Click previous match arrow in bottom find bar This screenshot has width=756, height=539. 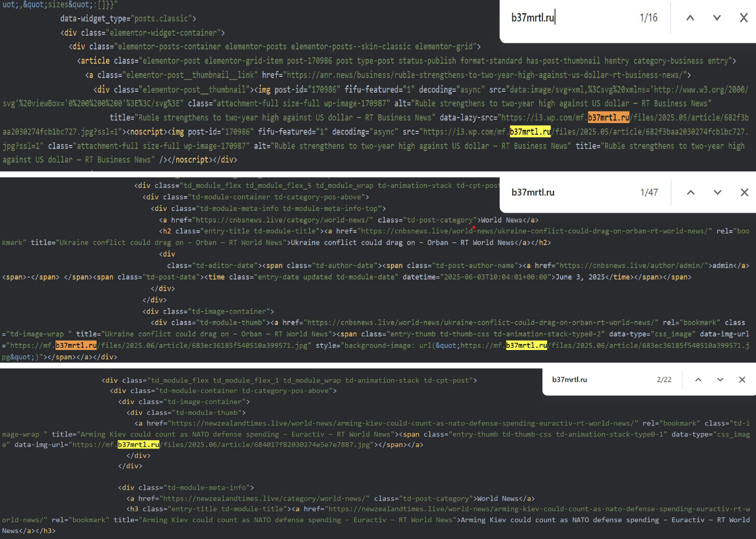click(x=698, y=379)
